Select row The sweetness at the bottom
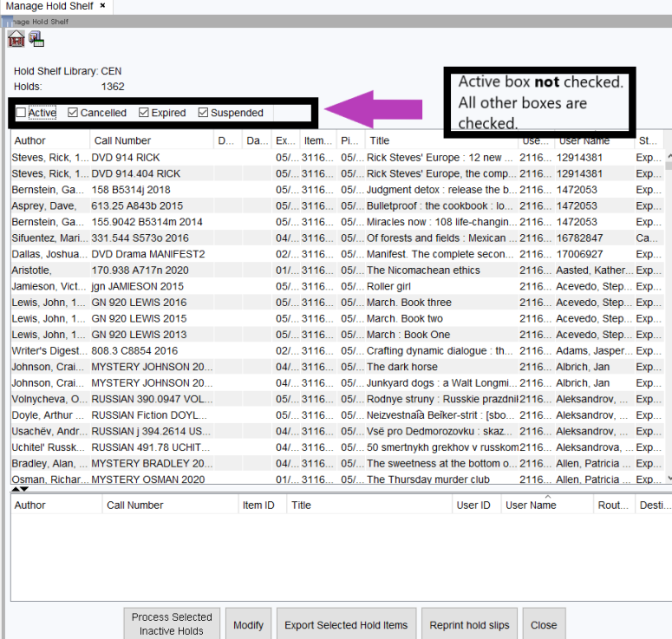Image resolution: width=672 pixels, height=639 pixels. click(x=337, y=463)
